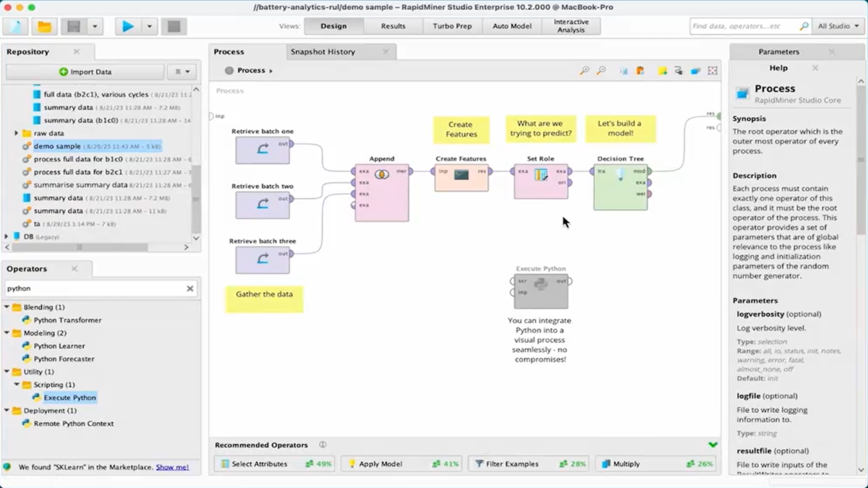Zoom out of the process canvas

[601, 70]
